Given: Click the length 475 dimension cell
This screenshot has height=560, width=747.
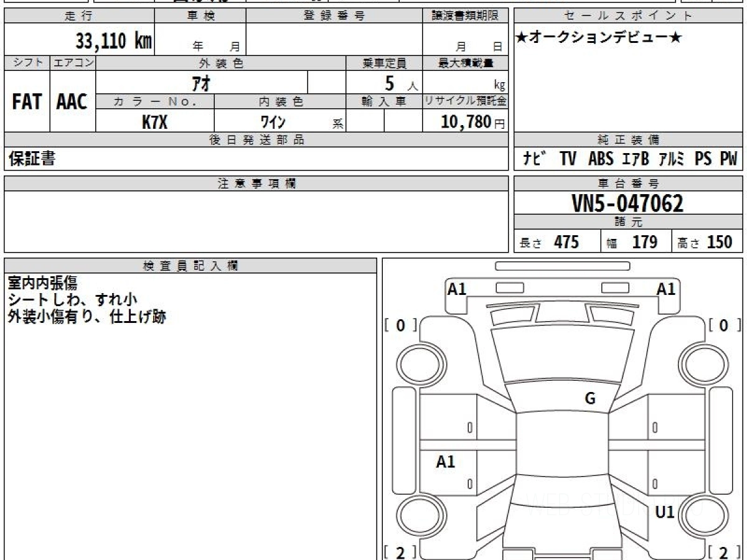Looking at the screenshot, I should coord(557,242).
